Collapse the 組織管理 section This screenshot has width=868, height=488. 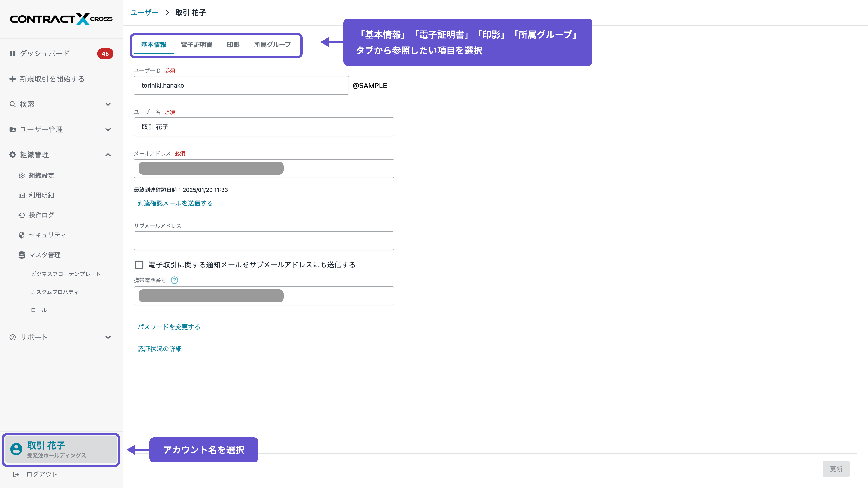pos(108,155)
